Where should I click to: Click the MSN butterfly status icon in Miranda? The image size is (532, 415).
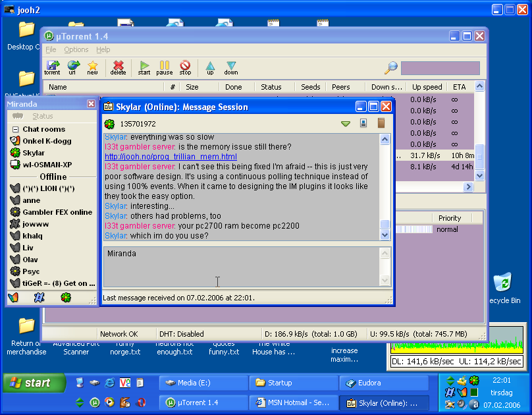13,298
